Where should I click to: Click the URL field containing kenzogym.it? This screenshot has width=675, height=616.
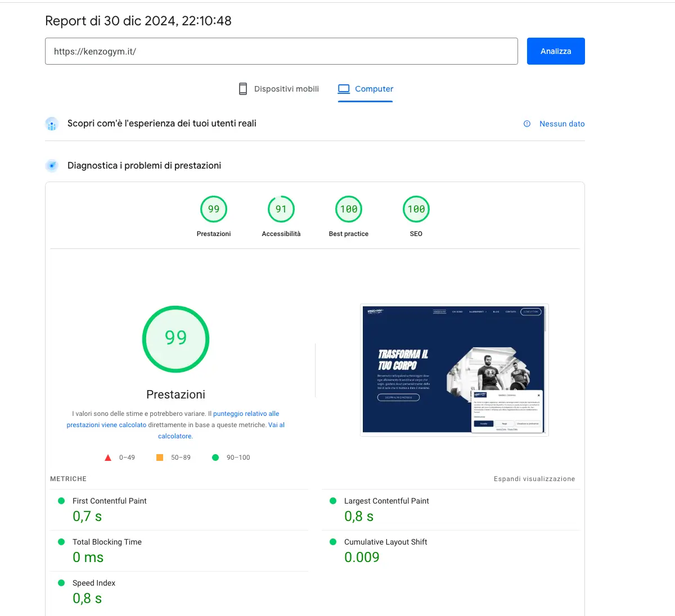281,51
